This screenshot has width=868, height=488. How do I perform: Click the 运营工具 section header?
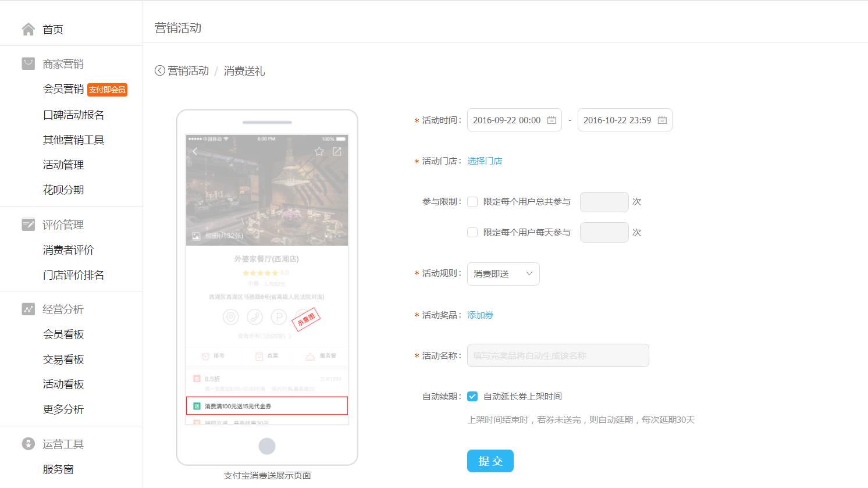pos(63,444)
